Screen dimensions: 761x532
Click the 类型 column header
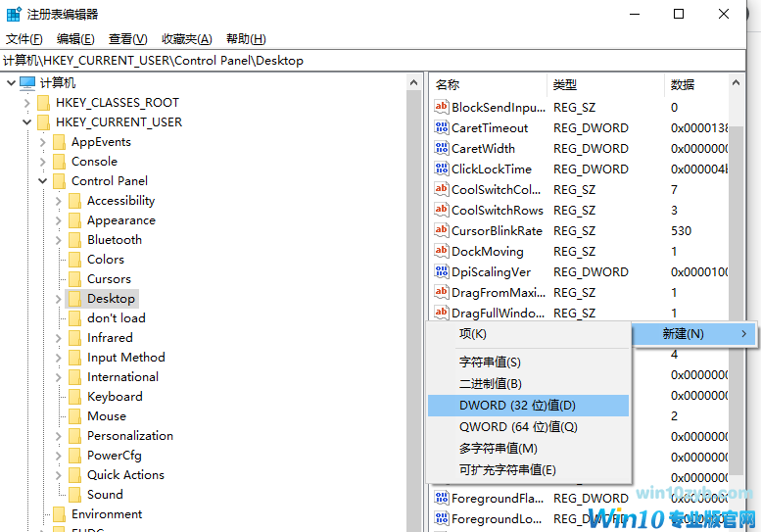coord(565,85)
